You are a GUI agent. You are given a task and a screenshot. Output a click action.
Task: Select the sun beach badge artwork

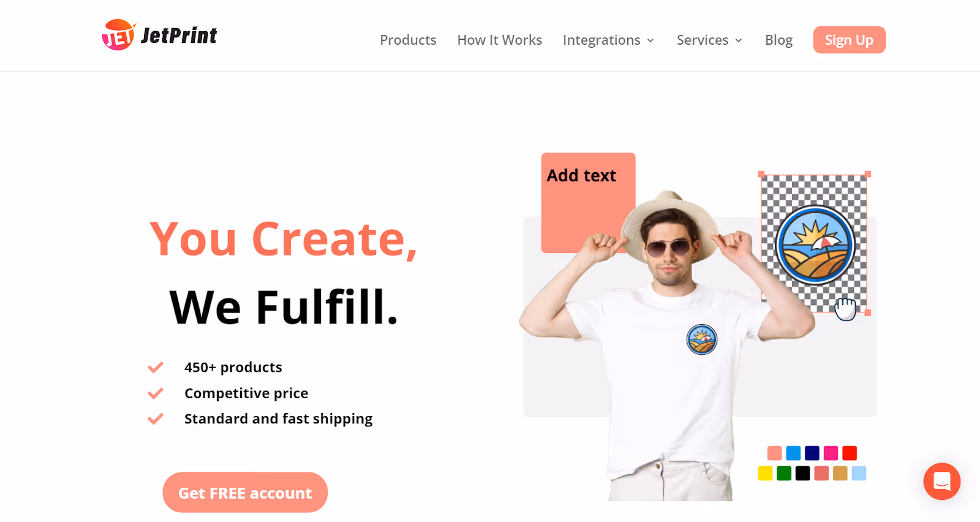click(815, 244)
